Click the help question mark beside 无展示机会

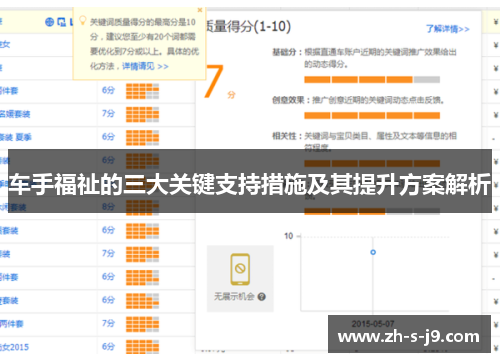click(262, 297)
